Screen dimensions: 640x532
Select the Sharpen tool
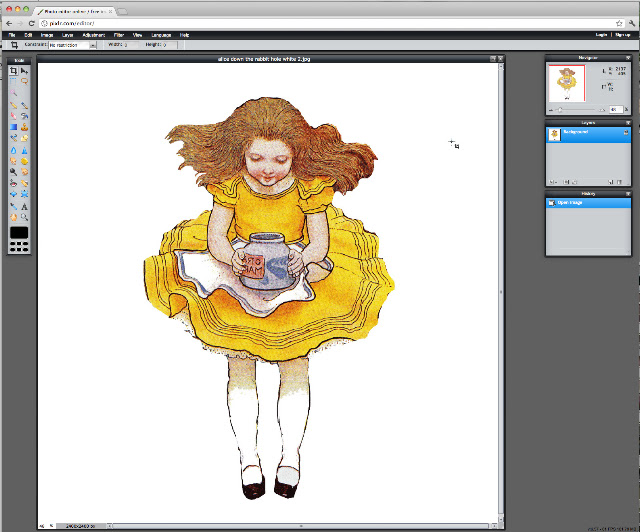point(24,150)
